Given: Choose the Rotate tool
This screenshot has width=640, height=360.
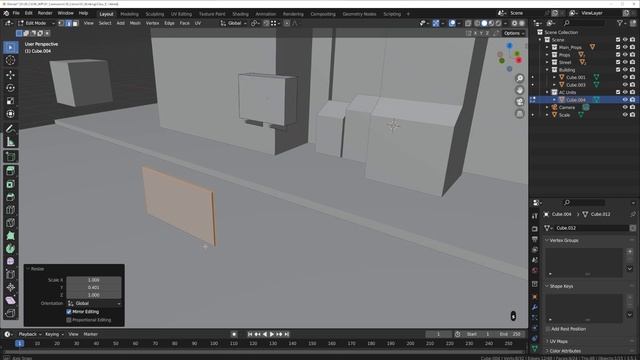Looking at the screenshot, I should [11, 88].
